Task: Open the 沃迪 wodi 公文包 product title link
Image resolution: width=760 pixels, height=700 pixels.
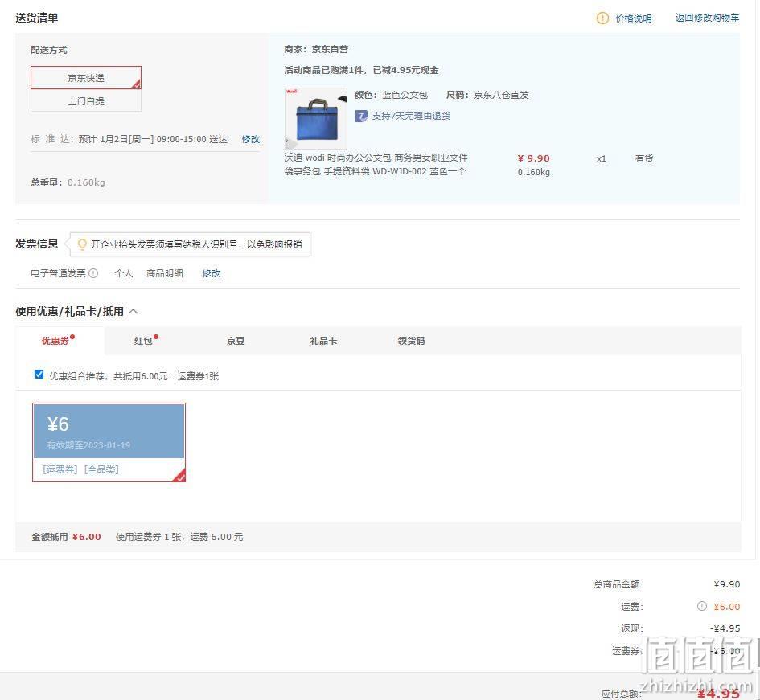Action: [x=376, y=164]
